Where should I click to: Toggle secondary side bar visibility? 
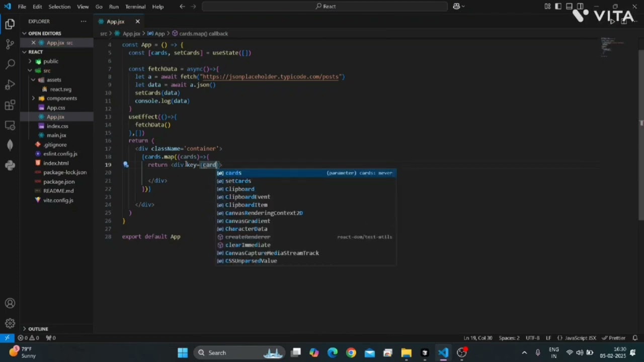click(x=580, y=7)
